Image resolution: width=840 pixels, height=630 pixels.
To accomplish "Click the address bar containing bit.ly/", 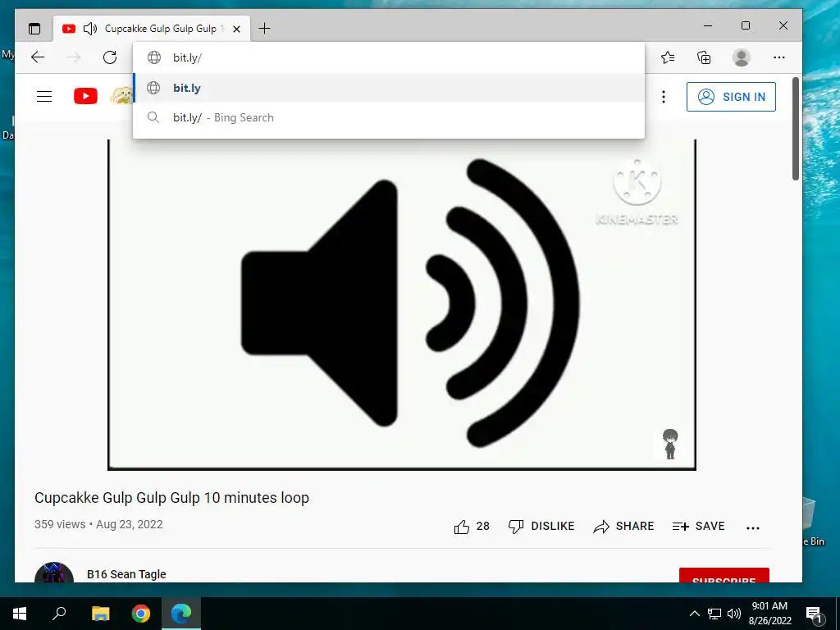I will (388, 57).
